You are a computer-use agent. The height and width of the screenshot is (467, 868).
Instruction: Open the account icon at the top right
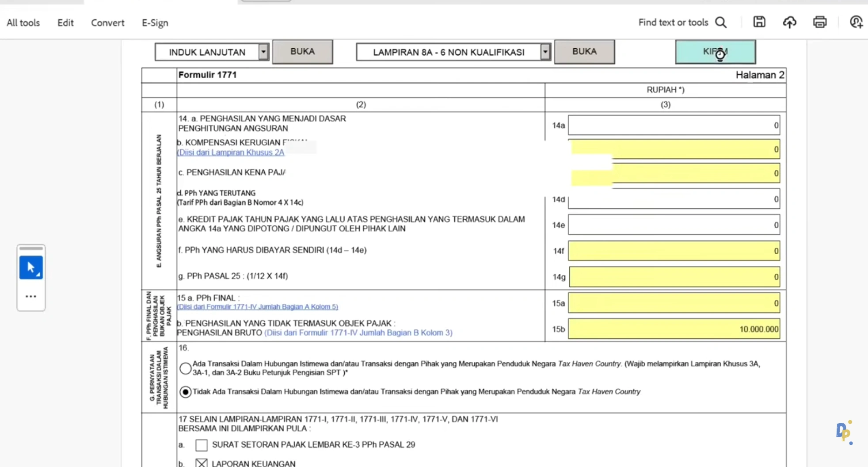(x=856, y=22)
